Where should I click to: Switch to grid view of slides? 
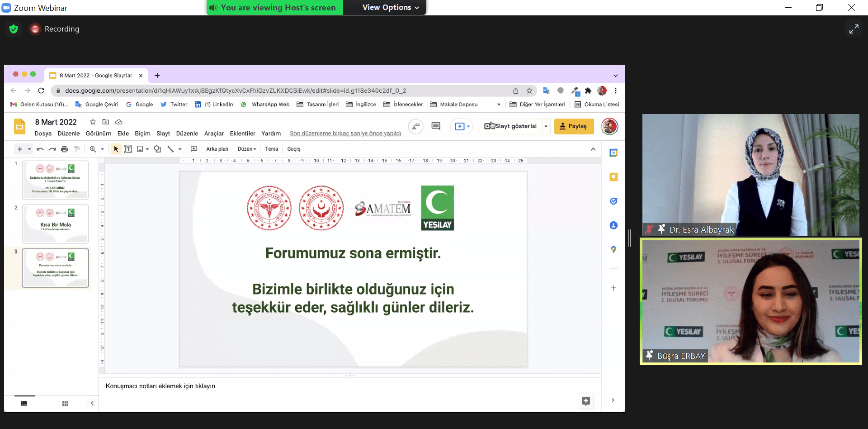tap(65, 403)
